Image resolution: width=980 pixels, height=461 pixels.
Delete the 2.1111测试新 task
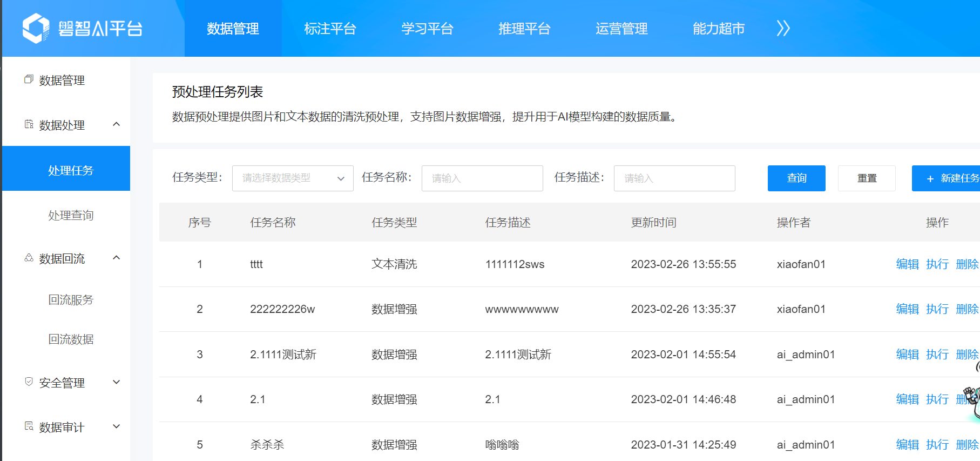tap(967, 354)
